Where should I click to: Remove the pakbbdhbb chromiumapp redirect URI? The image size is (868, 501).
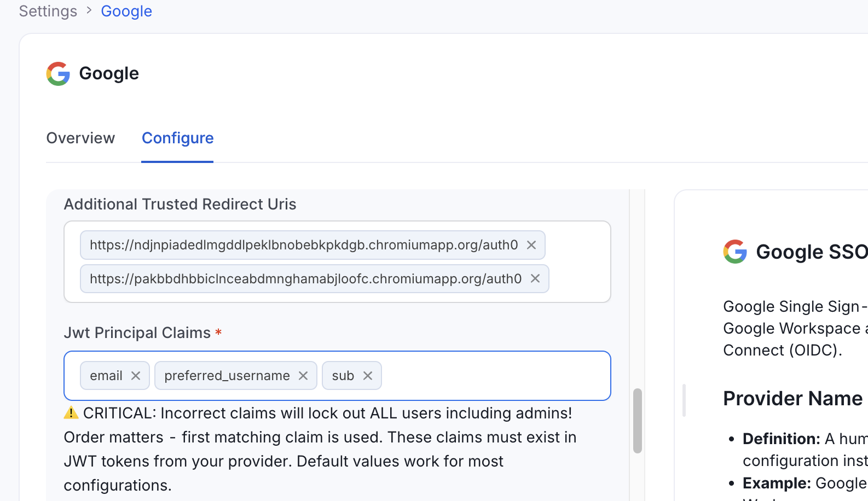pos(535,279)
